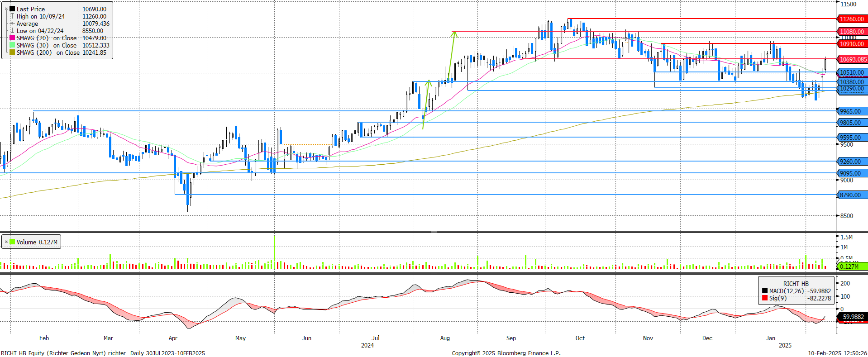Click the Sig(9) value -82.2278
The height and width of the screenshot is (357, 868).
click(820, 298)
